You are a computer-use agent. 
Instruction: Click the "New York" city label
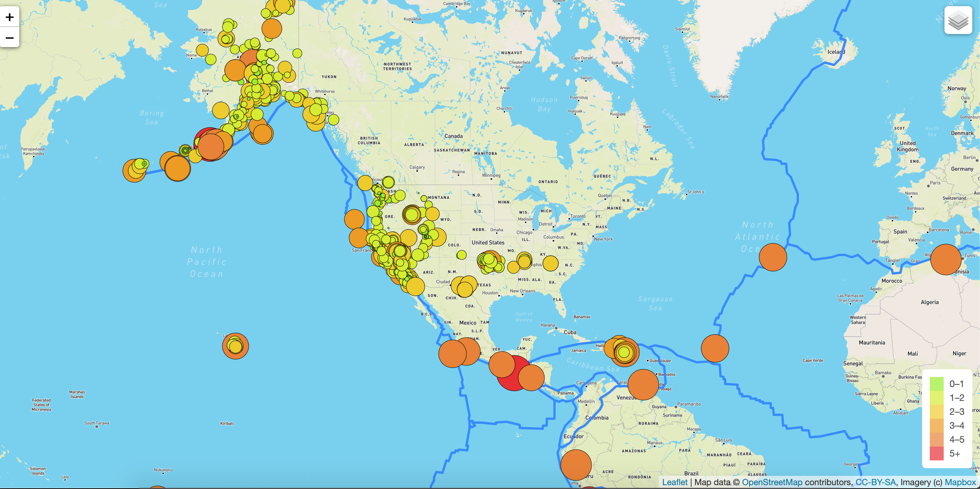coord(603,239)
